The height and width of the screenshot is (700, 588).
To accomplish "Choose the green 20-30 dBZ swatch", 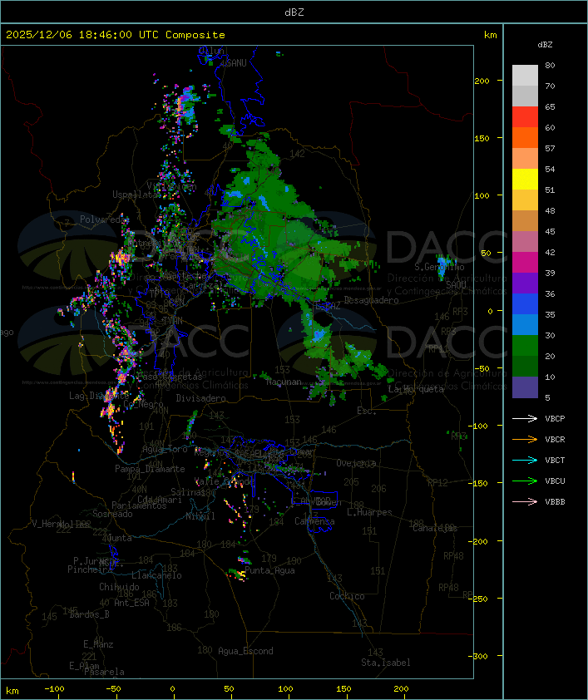I will 525,346.
